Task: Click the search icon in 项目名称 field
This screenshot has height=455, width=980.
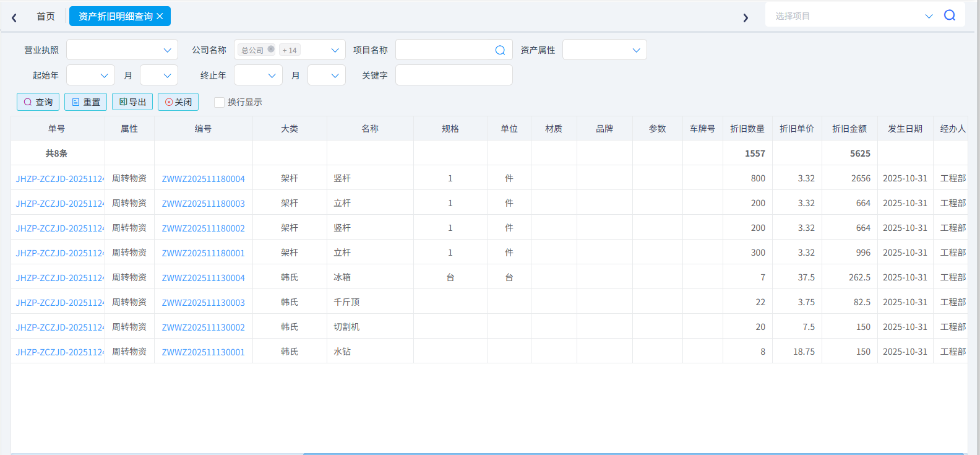Action: 500,50
